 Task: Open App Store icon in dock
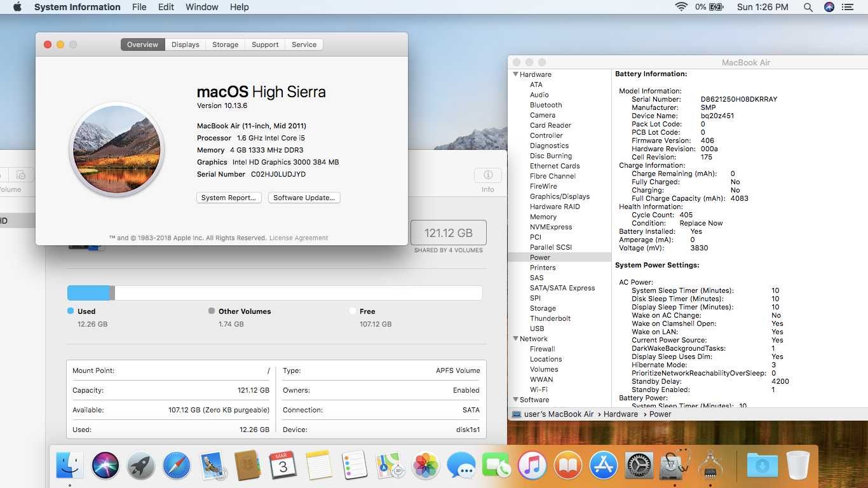click(x=604, y=466)
